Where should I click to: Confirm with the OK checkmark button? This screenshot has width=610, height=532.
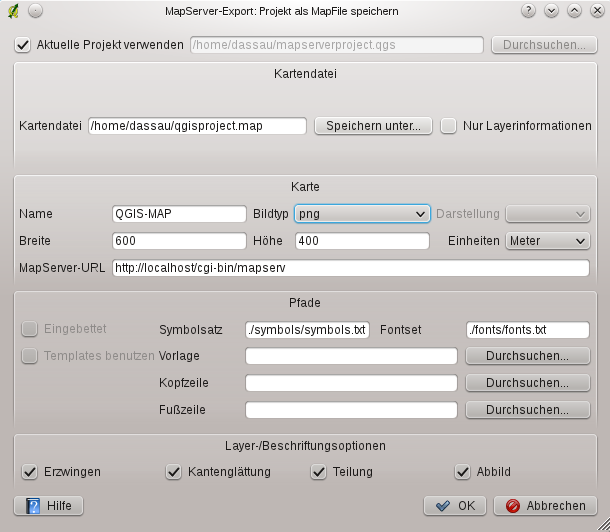[x=455, y=506]
